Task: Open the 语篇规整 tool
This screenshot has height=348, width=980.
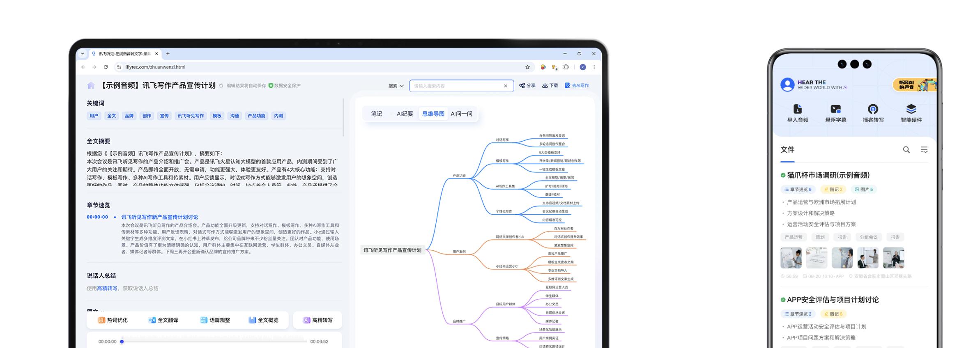Action: (x=215, y=320)
